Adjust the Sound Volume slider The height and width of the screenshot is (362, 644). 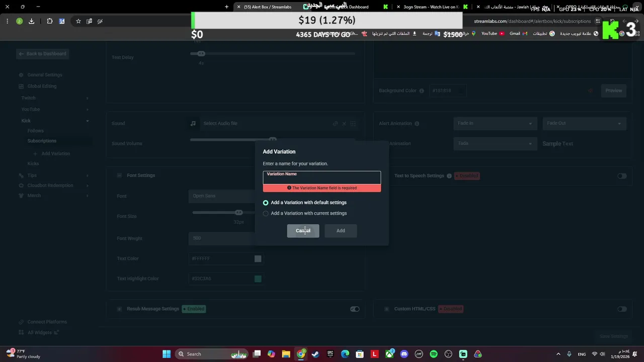tap(273, 140)
